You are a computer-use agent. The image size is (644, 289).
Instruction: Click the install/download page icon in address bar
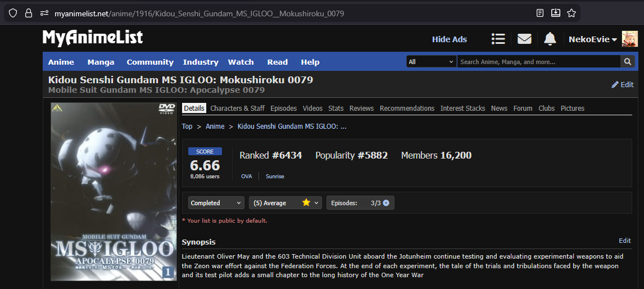pyautogui.click(x=556, y=13)
